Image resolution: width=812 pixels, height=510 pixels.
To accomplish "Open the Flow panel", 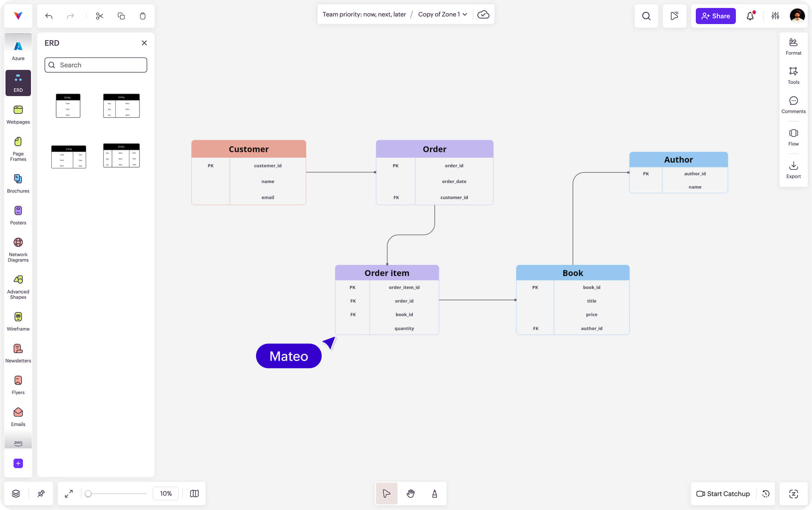I will pos(793,137).
